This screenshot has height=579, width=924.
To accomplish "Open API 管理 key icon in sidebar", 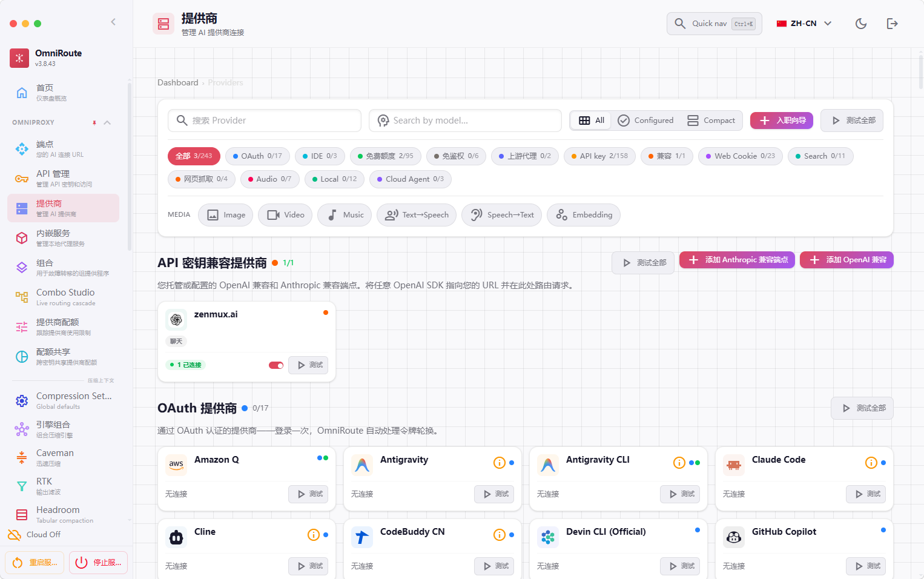I will pos(22,179).
